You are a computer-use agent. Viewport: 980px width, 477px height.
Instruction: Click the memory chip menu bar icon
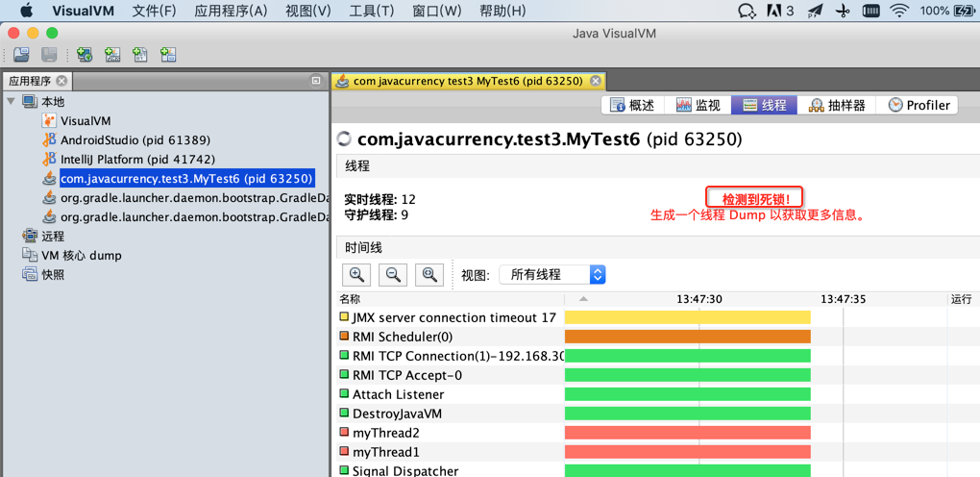tap(870, 11)
